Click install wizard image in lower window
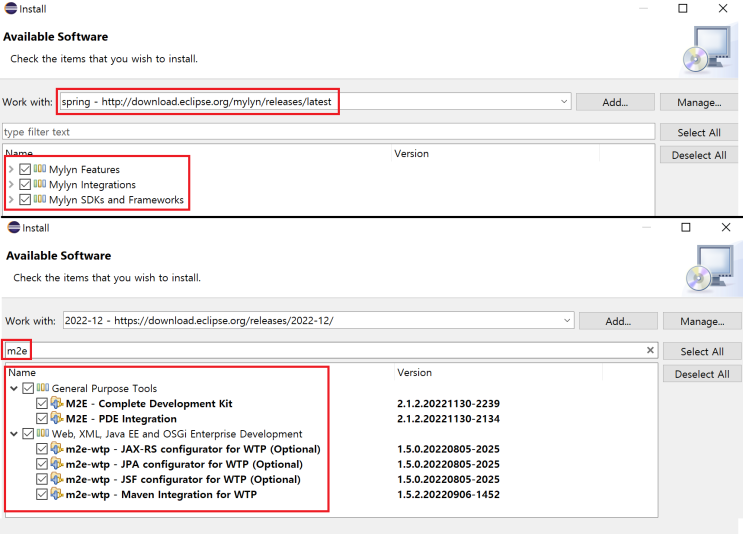Viewport: 743px width, 534px height. [x=710, y=268]
